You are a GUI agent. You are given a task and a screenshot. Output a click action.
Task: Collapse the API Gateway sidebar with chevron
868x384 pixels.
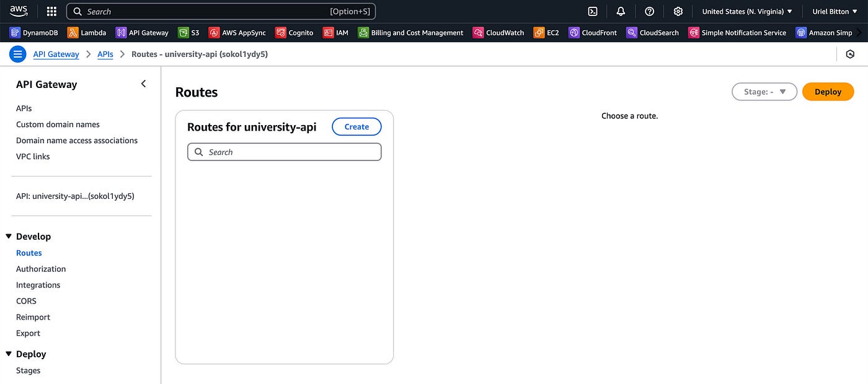click(x=143, y=84)
